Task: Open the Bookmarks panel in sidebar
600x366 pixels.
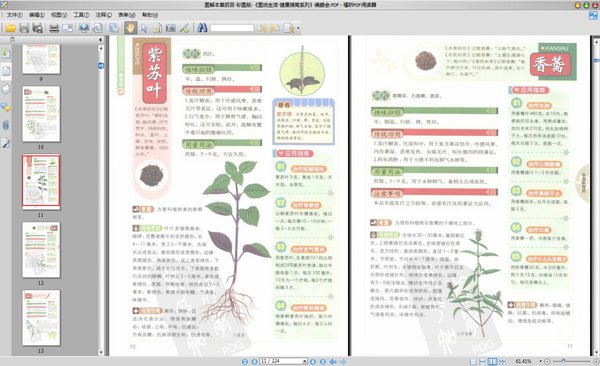Action: coord(6,53)
